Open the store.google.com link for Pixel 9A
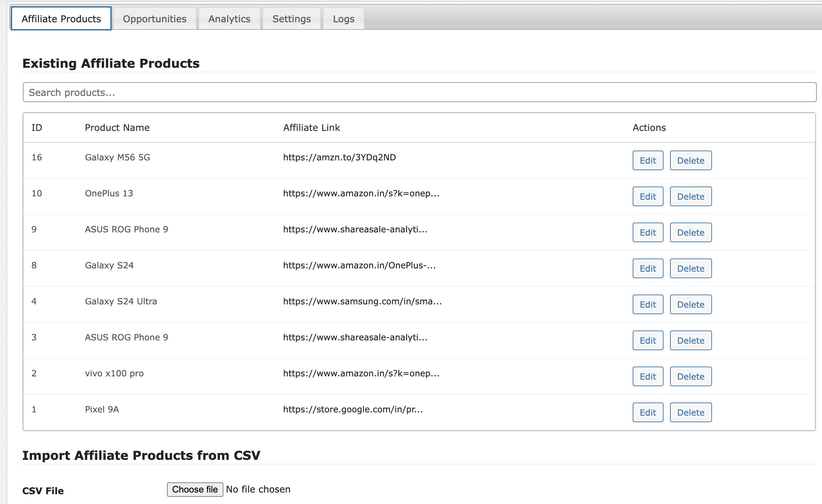Screen dimensions: 822x504 coord(353,409)
